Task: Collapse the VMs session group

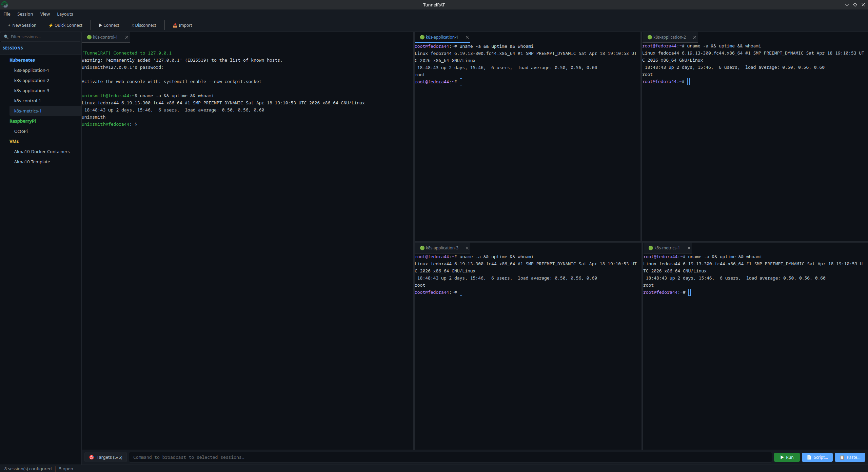Action: coord(14,141)
